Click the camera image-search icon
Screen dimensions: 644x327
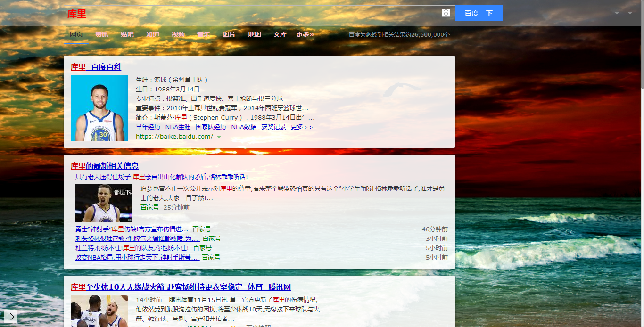tap(446, 13)
